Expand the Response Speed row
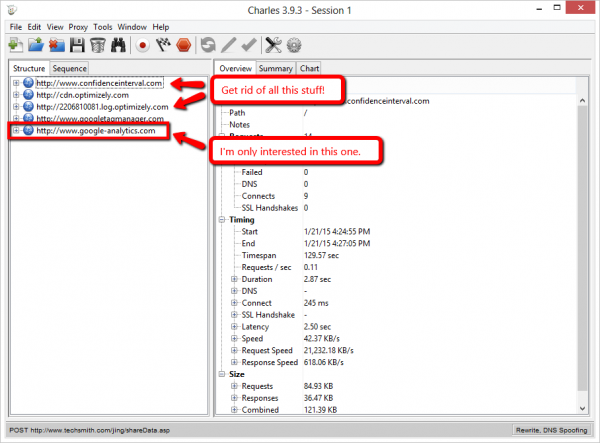Viewport: 600px width, 443px height. (x=234, y=362)
